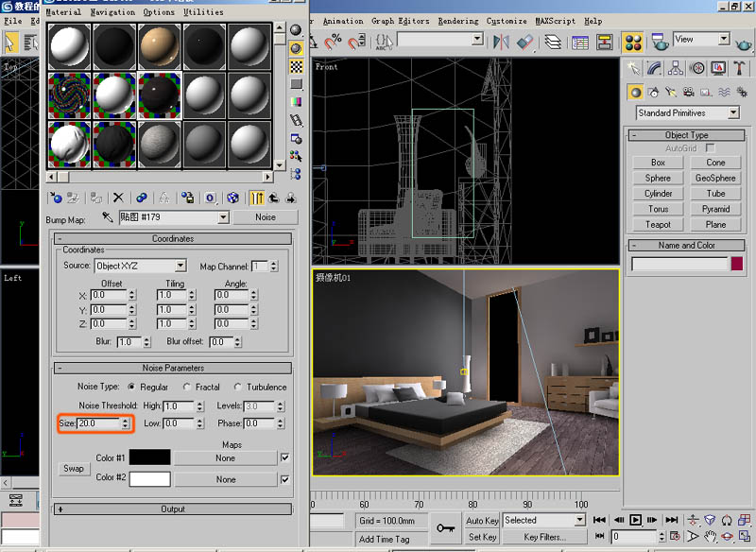
Task: Open the Graph Editors menu
Action: click(400, 21)
